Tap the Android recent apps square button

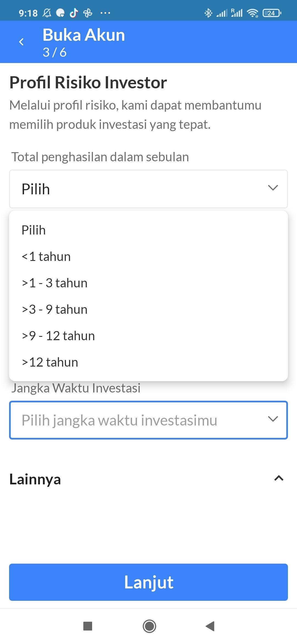pyautogui.click(x=88, y=626)
